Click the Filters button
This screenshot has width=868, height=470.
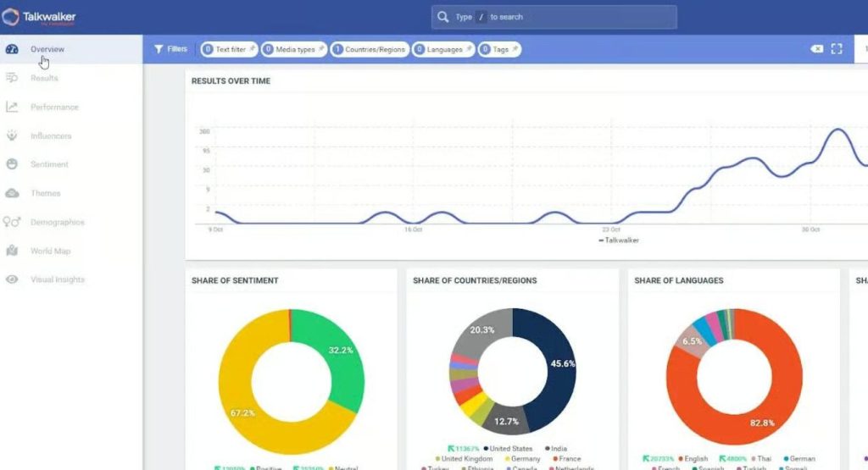click(170, 49)
